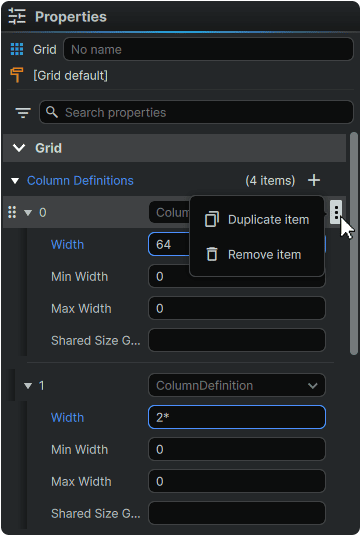Image resolution: width=361 pixels, height=536 pixels.
Task: Click the Max Width label of item 0
Action: pos(81,309)
